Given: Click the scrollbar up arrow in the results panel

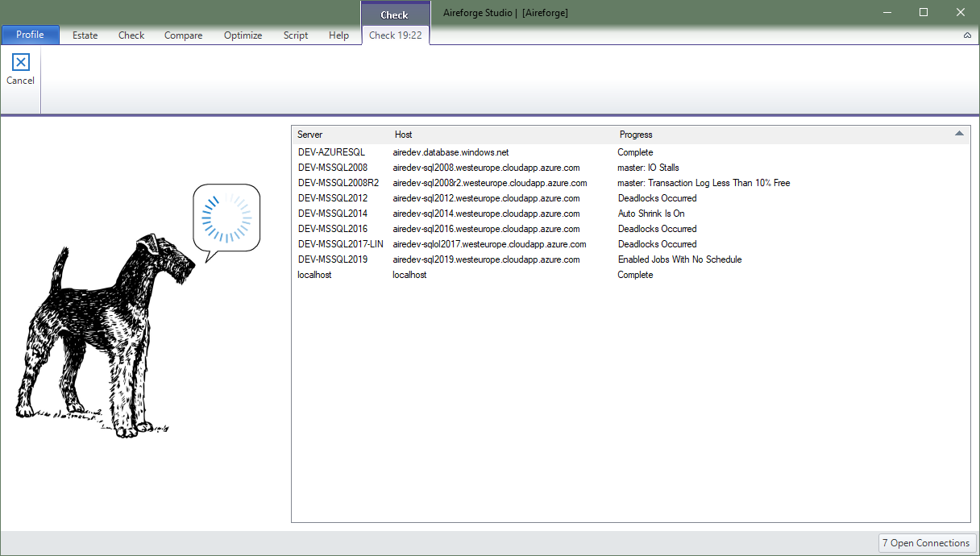Looking at the screenshot, I should click(x=958, y=134).
